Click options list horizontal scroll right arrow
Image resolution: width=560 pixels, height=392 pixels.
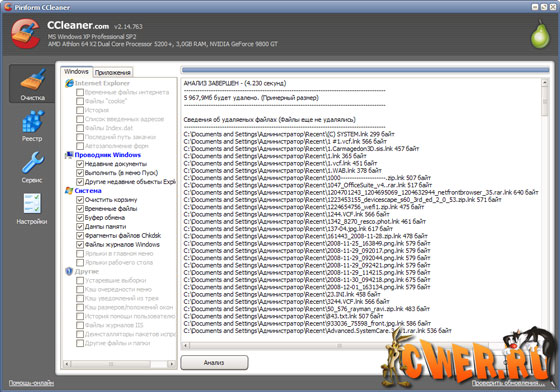click(172, 364)
